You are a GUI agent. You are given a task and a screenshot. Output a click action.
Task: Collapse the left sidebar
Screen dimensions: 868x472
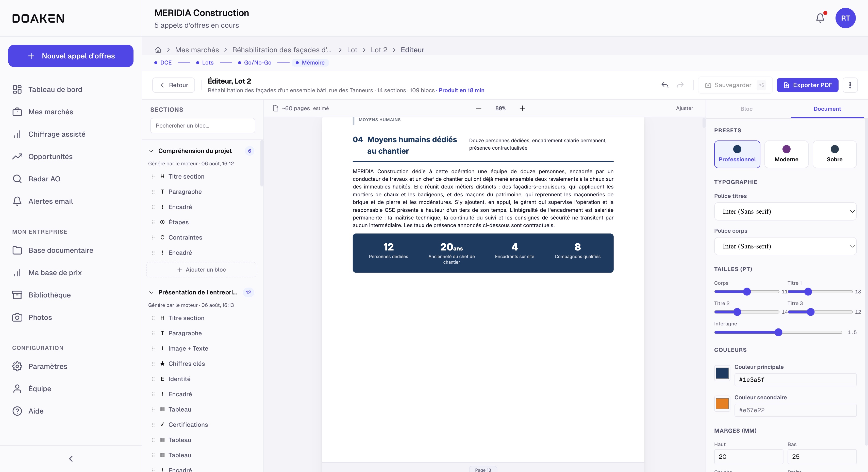(x=71, y=459)
